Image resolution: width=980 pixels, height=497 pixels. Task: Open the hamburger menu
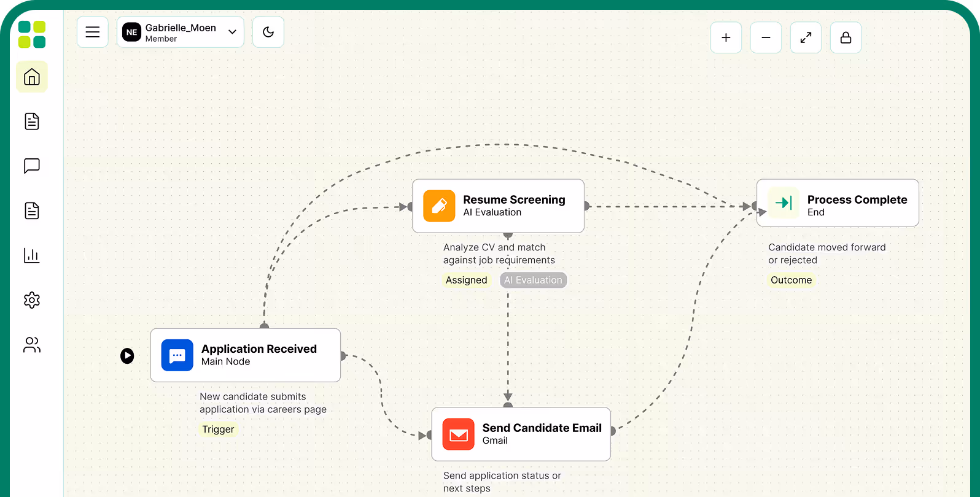tap(93, 32)
